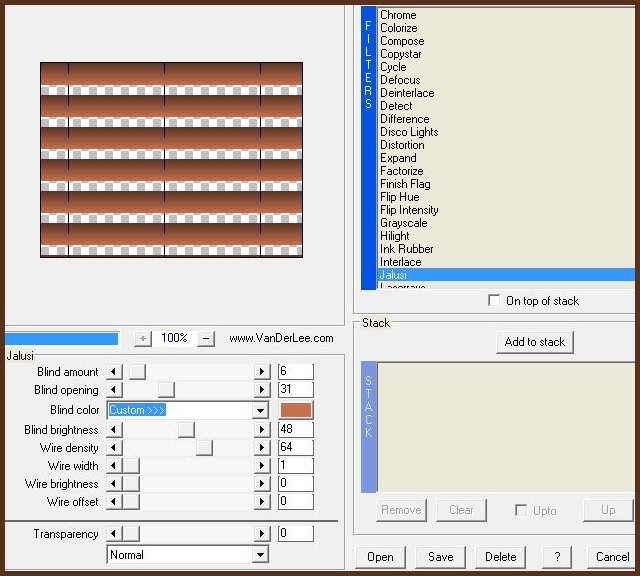Image resolution: width=640 pixels, height=576 pixels.
Task: Open the Blind color dropdown
Action: (x=260, y=410)
